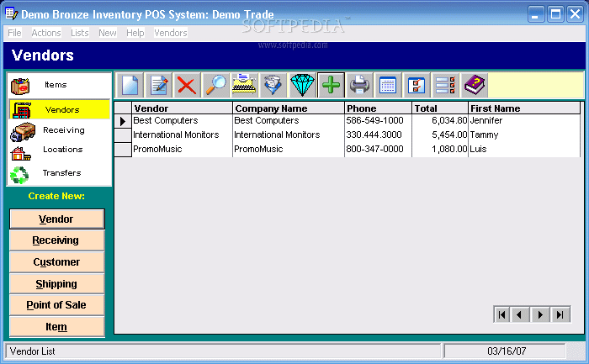Sort by the Vendor column header
The image size is (589, 364).
[183, 108]
